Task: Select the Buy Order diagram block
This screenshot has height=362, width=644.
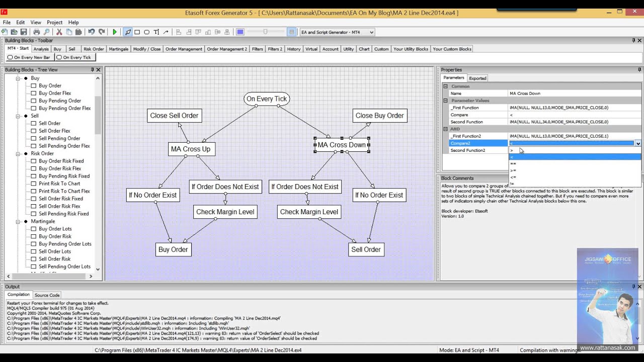Action: click(x=173, y=249)
